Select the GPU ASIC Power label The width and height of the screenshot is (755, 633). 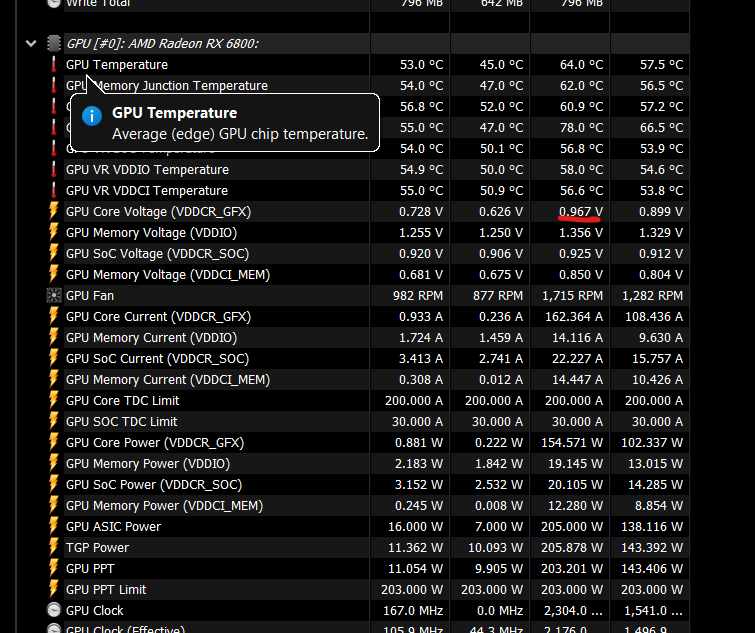(x=114, y=527)
